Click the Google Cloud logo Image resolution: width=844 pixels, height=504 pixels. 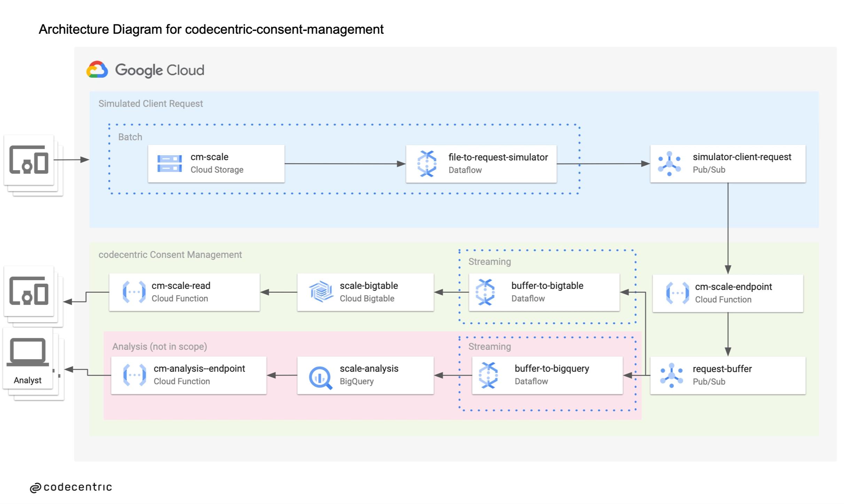[x=146, y=70]
